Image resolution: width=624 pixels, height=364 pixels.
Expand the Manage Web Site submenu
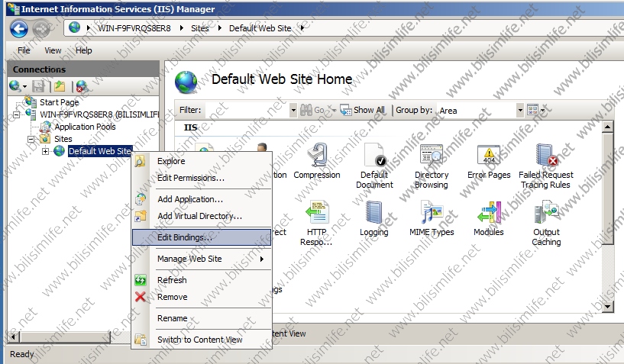coord(261,259)
